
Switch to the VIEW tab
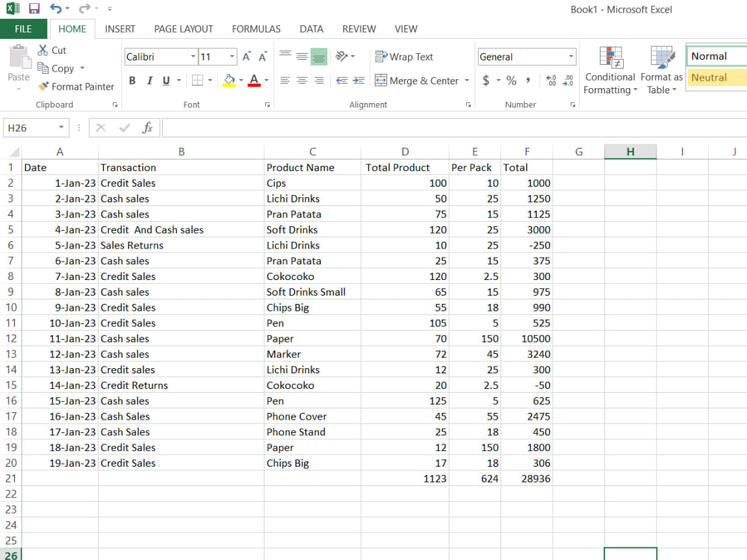pyautogui.click(x=406, y=29)
